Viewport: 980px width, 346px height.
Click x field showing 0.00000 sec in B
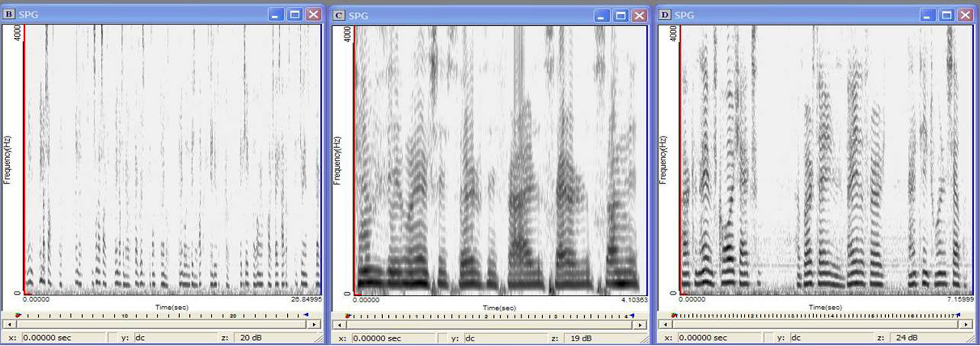tap(63, 338)
